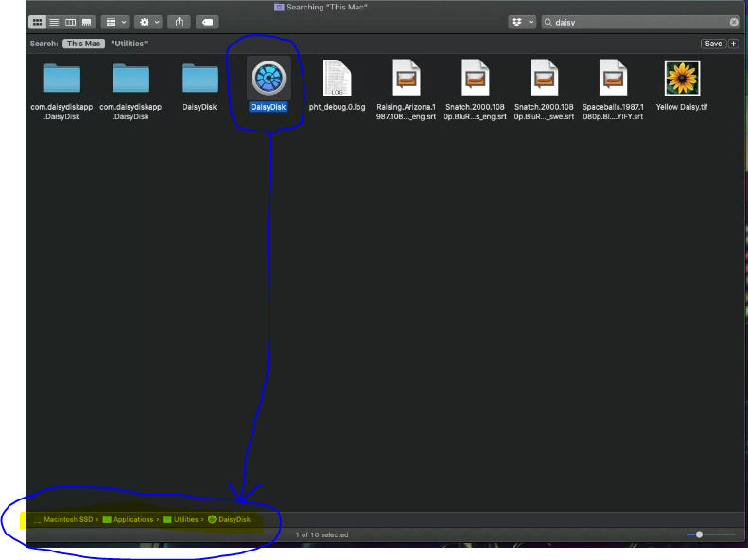Click DaisyDisk in path bar

[x=230, y=519]
